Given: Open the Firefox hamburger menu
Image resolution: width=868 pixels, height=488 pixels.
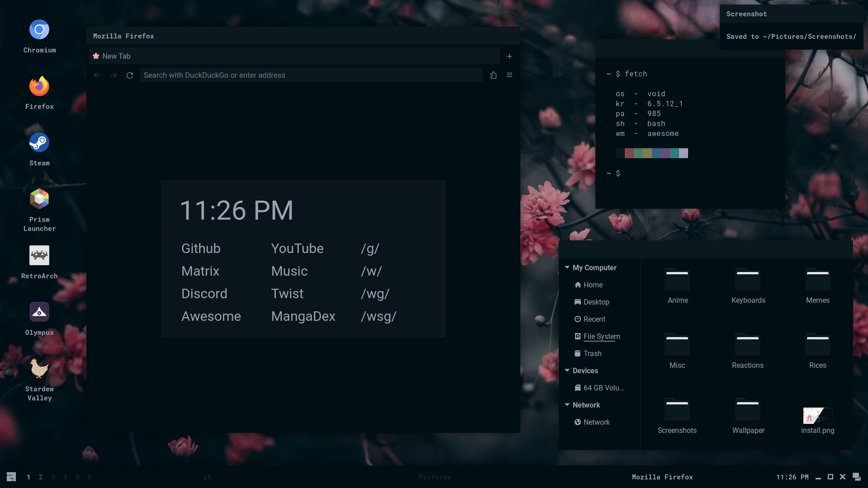Looking at the screenshot, I should tap(509, 75).
